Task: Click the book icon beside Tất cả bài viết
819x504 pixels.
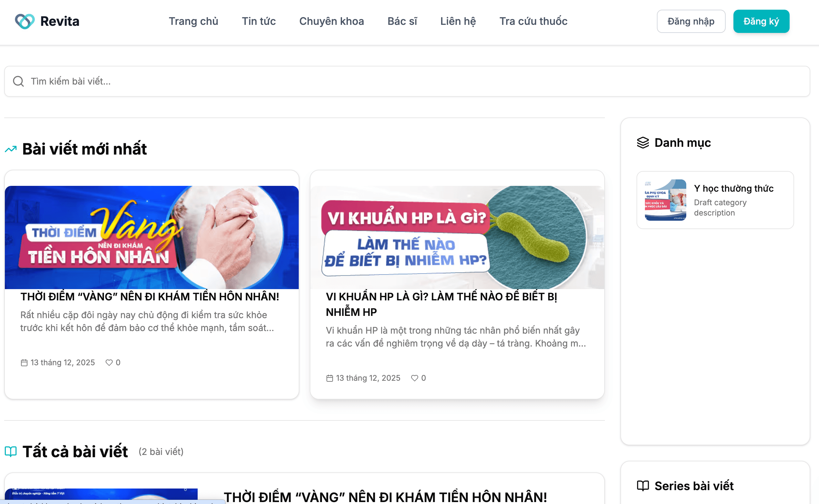Action: click(x=11, y=452)
